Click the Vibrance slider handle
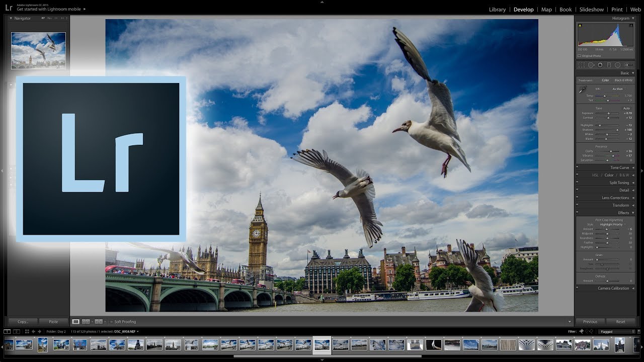644x362 pixels. click(613, 155)
